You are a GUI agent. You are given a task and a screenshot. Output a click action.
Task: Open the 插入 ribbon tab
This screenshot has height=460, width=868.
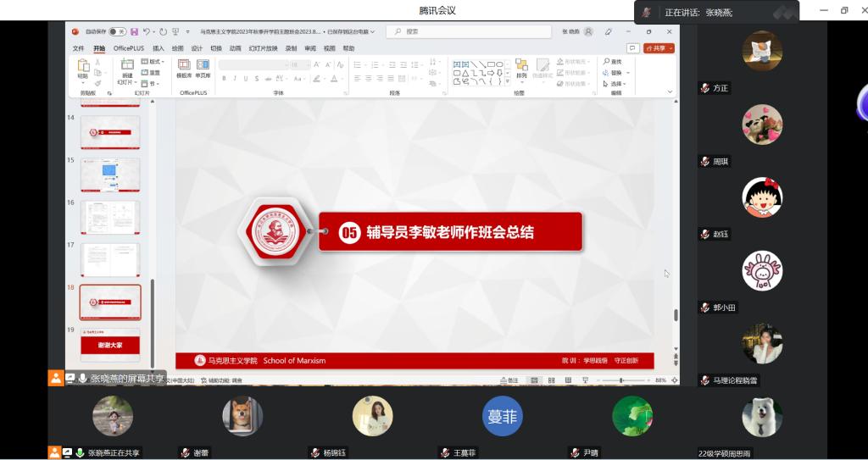click(x=158, y=48)
